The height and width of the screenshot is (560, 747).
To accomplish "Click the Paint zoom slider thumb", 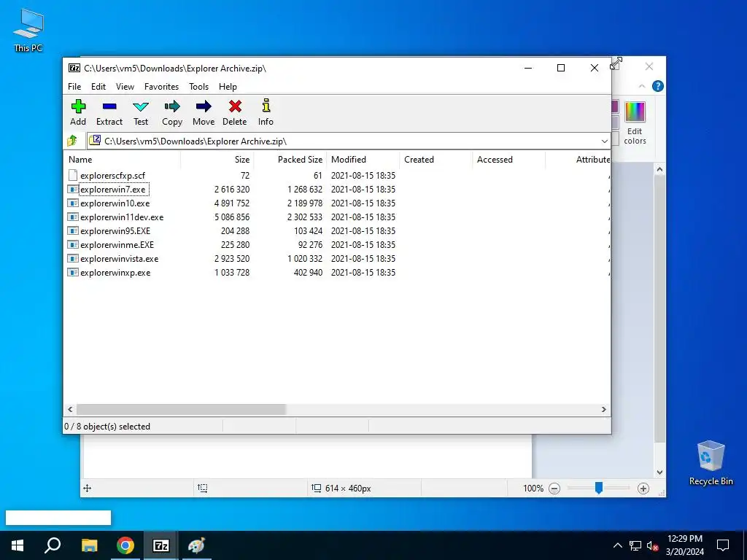I will [x=599, y=488].
